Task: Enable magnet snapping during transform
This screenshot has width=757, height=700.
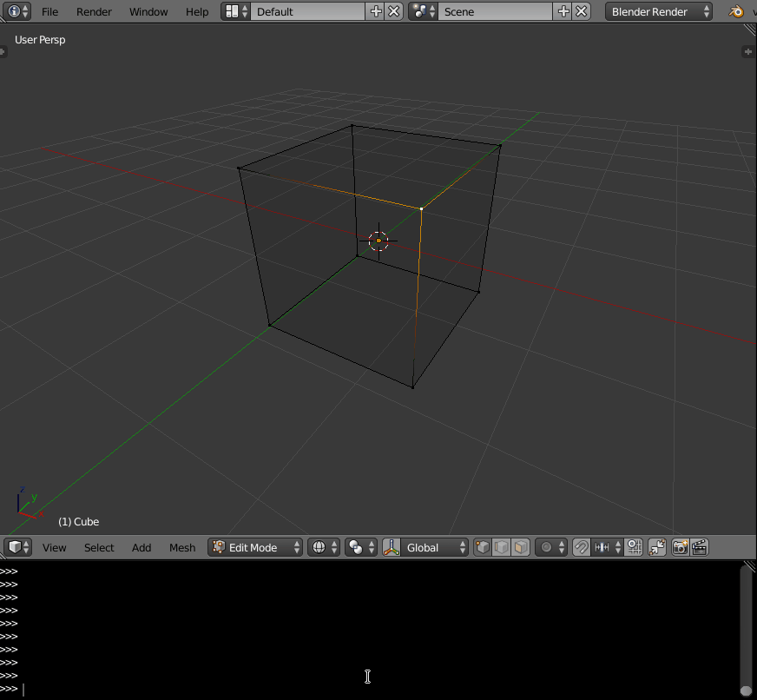Action: point(580,547)
